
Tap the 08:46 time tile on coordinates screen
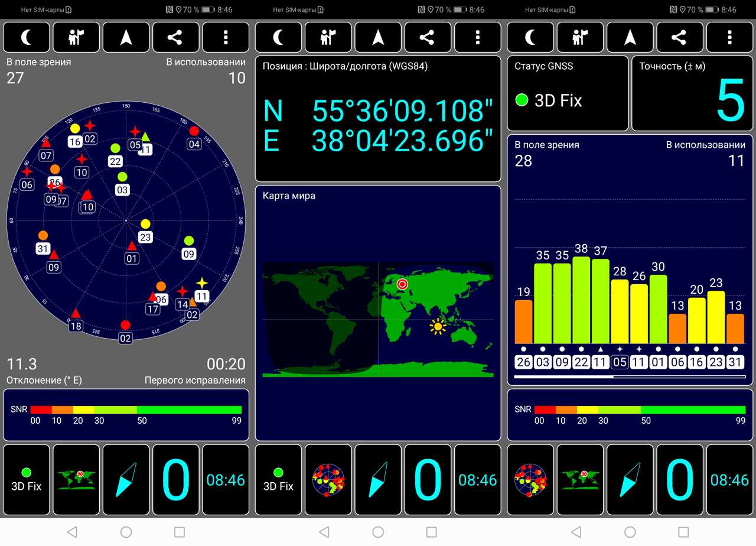[x=477, y=479]
